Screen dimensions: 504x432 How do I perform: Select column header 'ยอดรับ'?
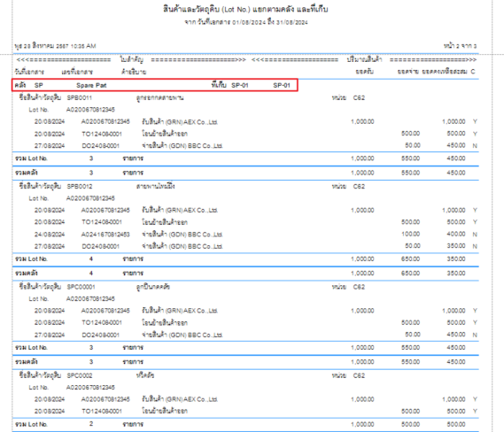pyautogui.click(x=365, y=72)
